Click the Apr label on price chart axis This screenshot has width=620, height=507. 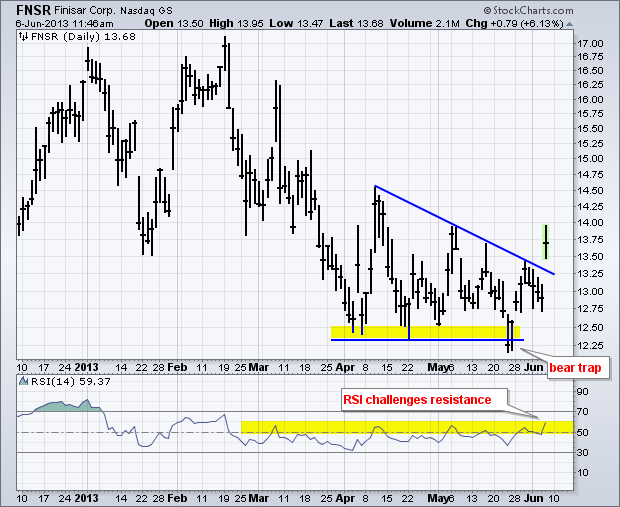tap(345, 367)
